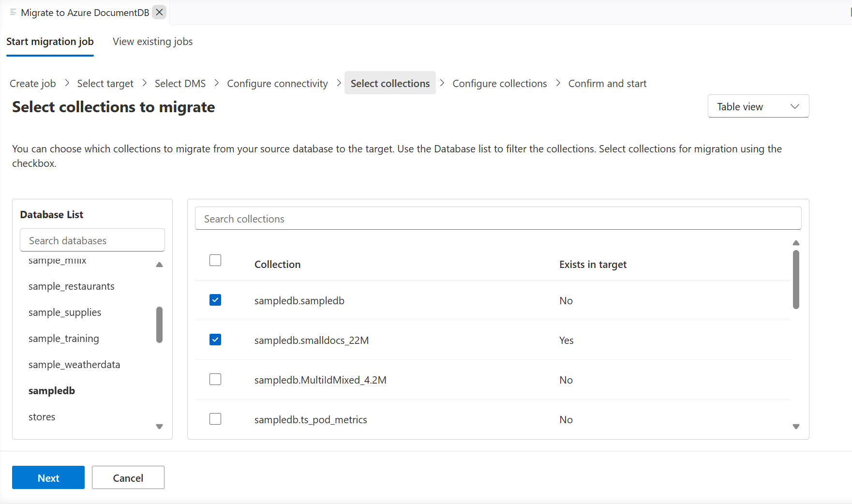The image size is (852, 504).
Task: Select the sample_restaurants database
Action: 72,286
